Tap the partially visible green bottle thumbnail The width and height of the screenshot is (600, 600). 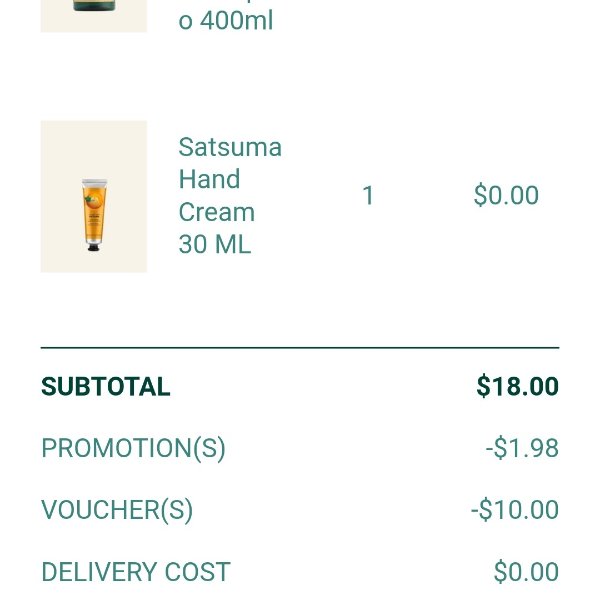94,14
